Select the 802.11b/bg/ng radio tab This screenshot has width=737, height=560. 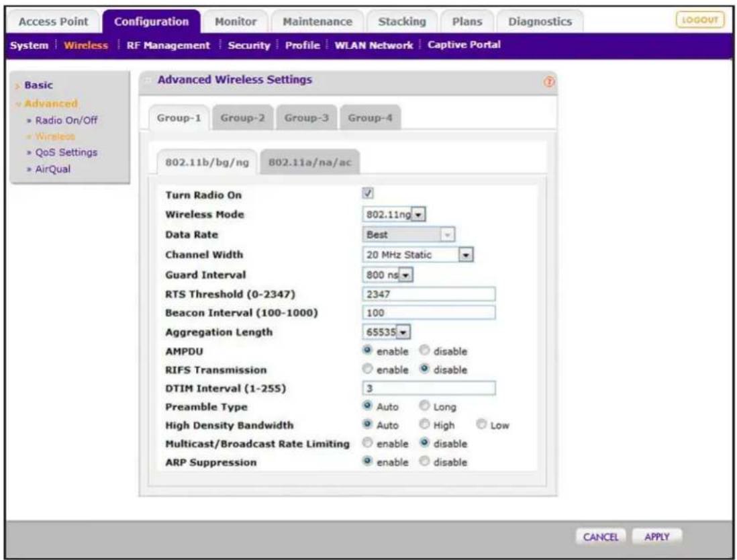pyautogui.click(x=207, y=162)
